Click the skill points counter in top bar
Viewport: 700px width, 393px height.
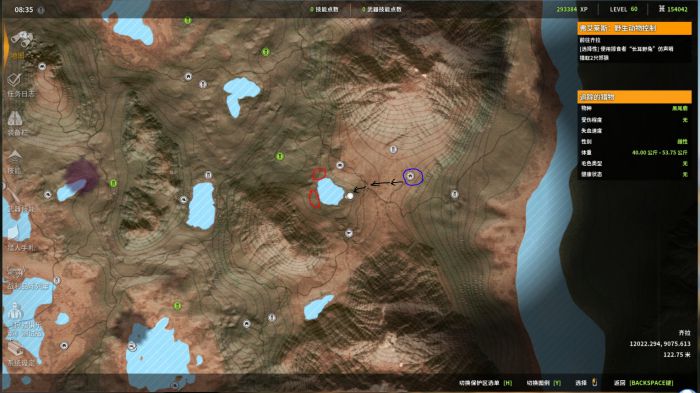pos(324,9)
